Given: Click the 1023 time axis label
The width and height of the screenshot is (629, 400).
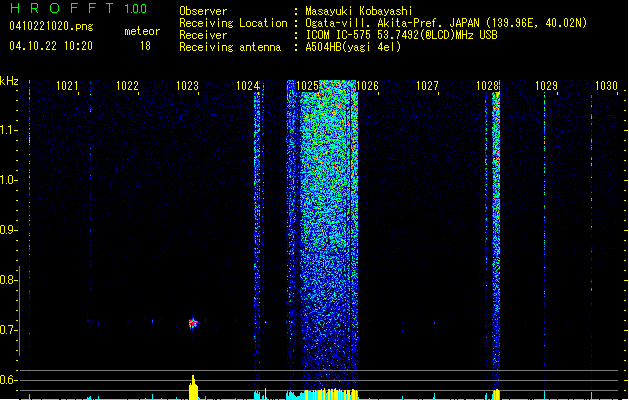Looking at the screenshot, I should [187, 86].
